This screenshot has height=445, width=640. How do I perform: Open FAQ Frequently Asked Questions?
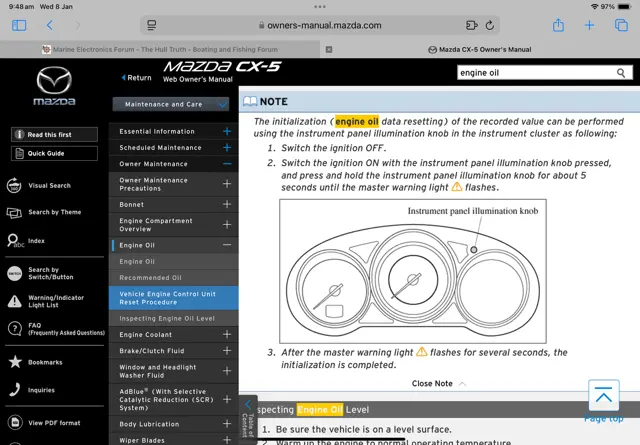56,329
